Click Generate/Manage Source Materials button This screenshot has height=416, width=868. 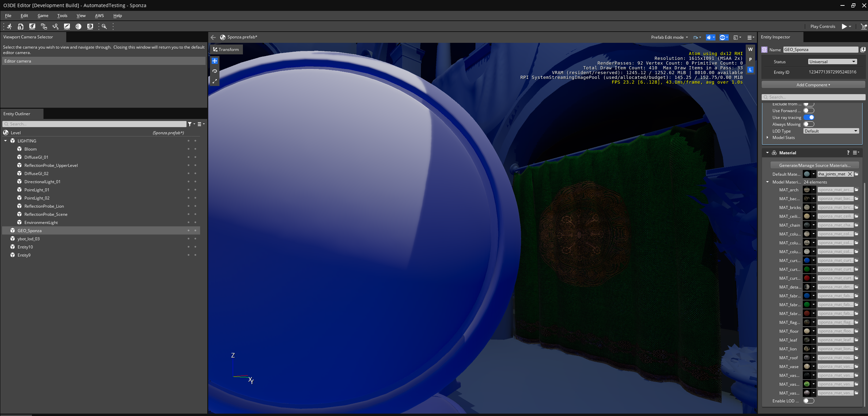815,165
